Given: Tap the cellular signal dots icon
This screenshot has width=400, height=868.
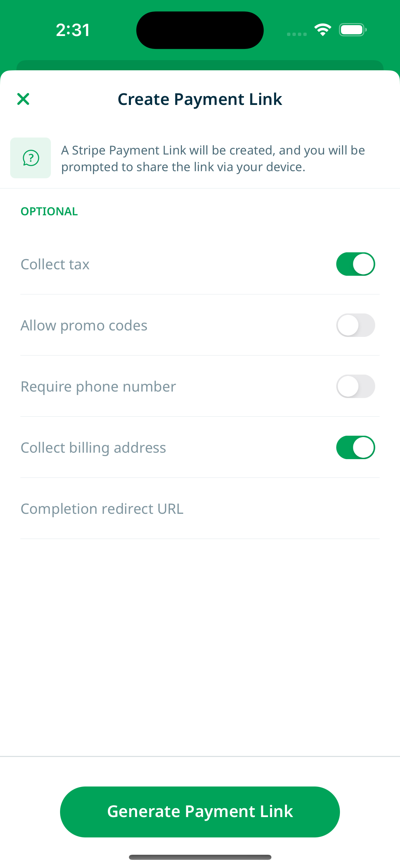Looking at the screenshot, I should 297,34.
